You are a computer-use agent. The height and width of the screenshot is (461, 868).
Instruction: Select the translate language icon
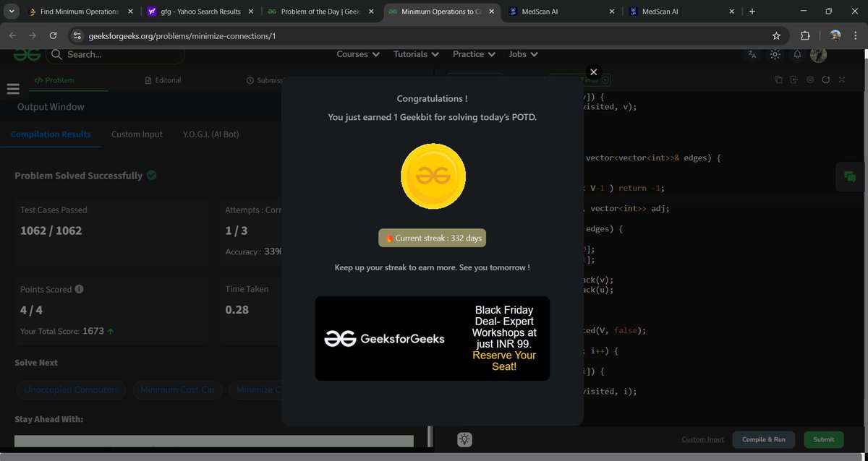752,54
